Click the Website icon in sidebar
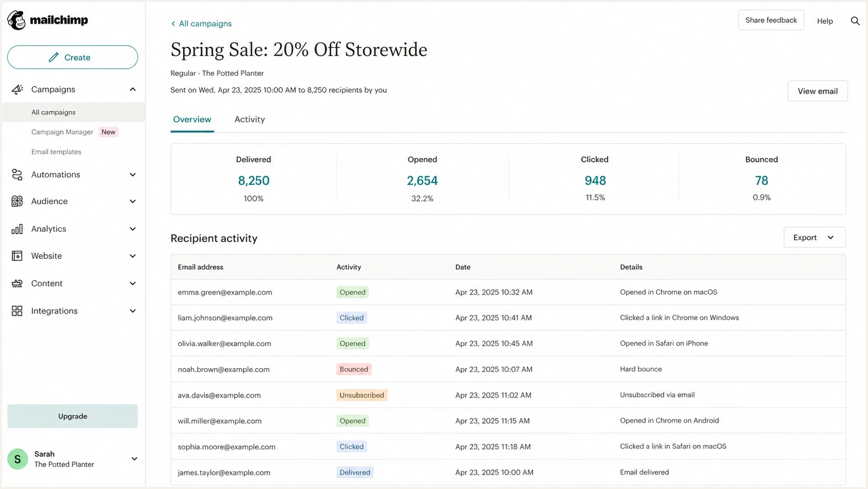This screenshot has width=868, height=489. (x=17, y=256)
